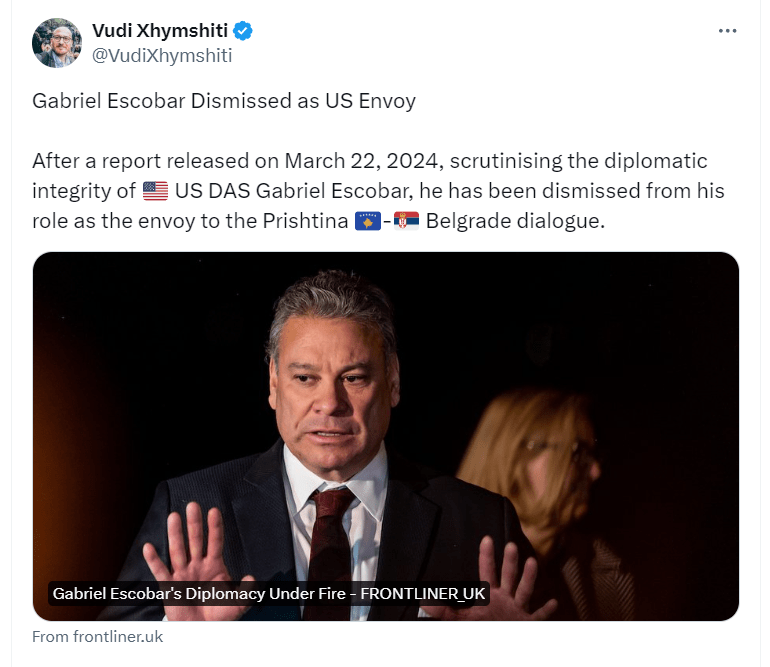Click the Kosovo flag emoji
The width and height of the screenshot is (770, 667).
[367, 221]
